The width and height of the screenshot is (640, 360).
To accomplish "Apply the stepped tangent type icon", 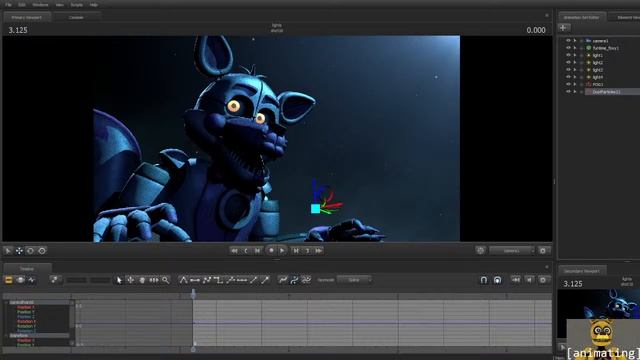I will pyautogui.click(x=218, y=280).
